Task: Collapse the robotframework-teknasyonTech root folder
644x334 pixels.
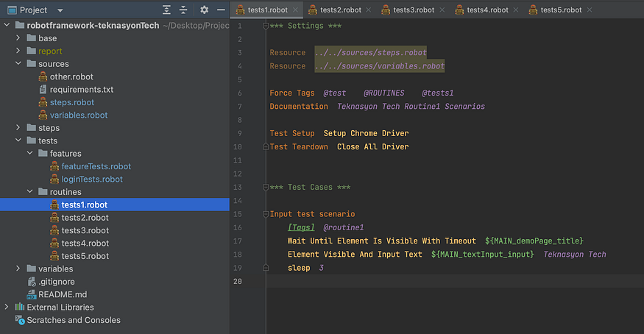Action: tap(7, 26)
